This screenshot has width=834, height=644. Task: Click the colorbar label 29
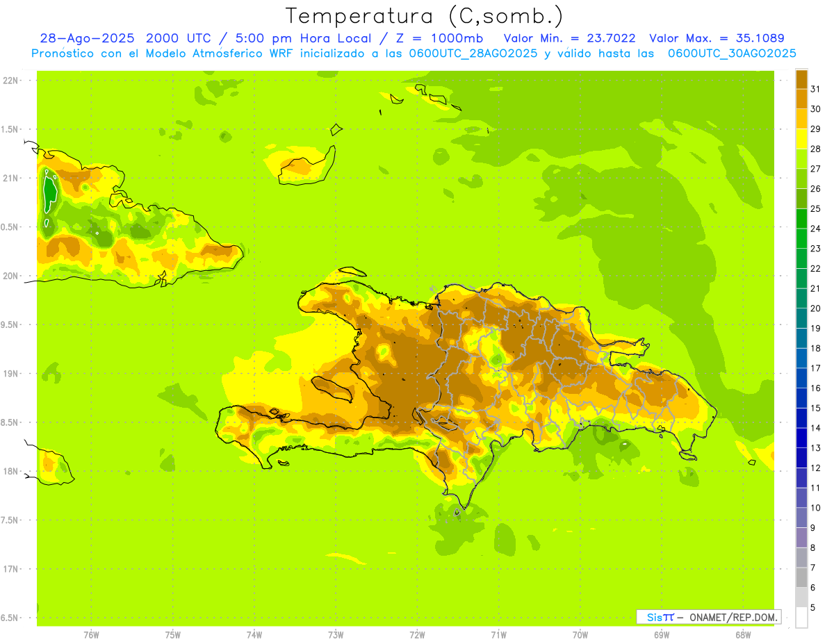(816, 129)
